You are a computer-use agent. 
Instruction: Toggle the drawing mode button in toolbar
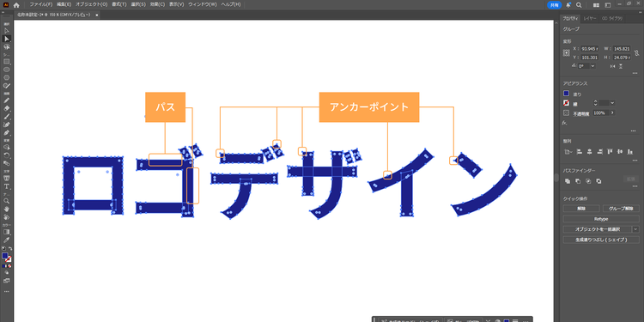[7, 272]
